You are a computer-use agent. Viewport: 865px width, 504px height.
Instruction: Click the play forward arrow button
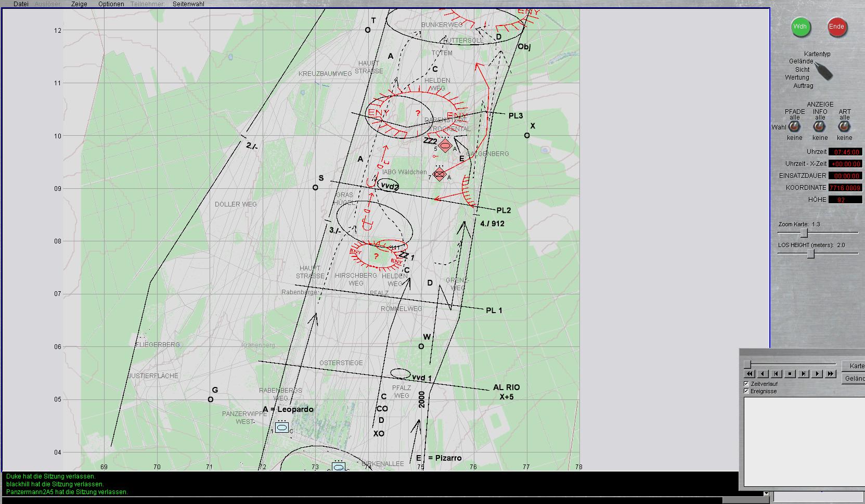[x=817, y=374]
